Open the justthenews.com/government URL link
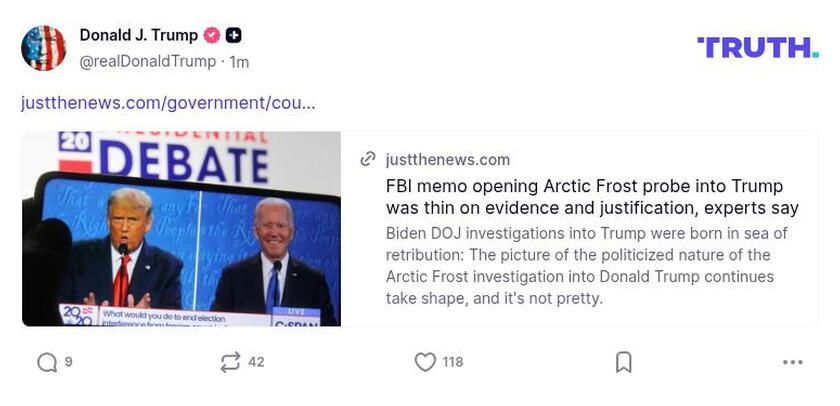This screenshot has height=406, width=840. pos(168,102)
